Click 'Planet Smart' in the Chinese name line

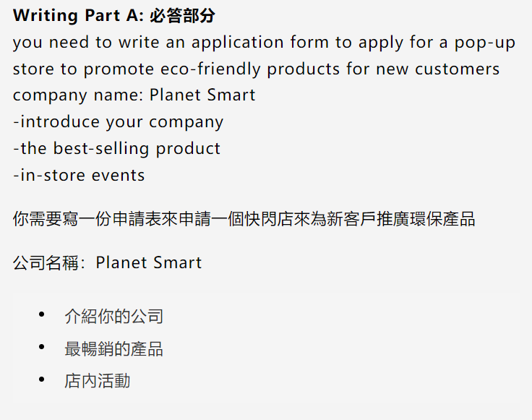coord(149,262)
